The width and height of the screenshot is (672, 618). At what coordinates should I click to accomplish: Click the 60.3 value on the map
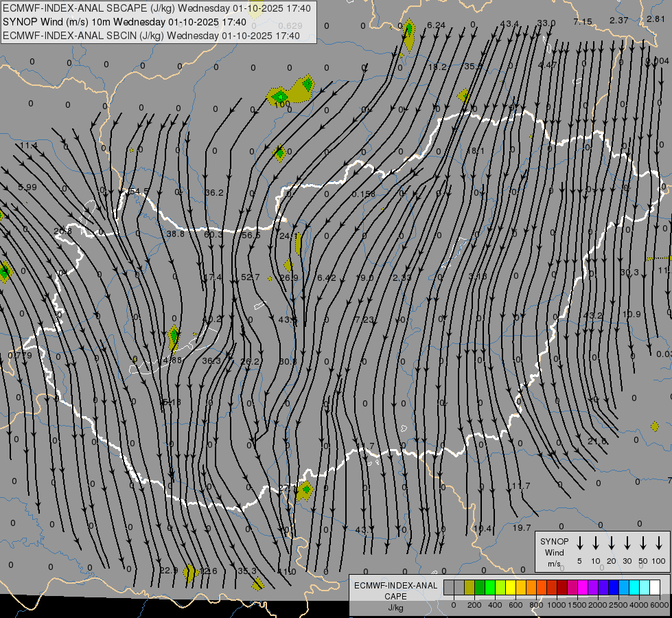pyautogui.click(x=213, y=235)
